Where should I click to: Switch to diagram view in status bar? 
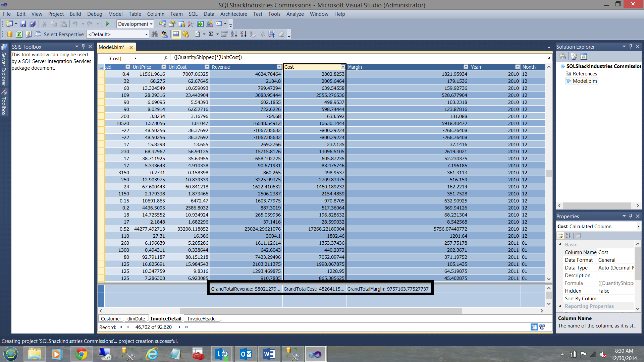click(x=542, y=327)
